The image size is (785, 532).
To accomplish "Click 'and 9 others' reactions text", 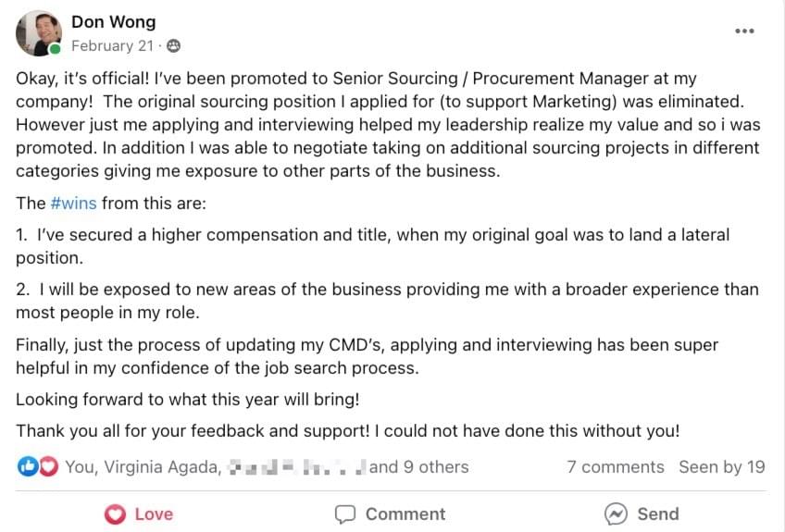I will [x=418, y=467].
